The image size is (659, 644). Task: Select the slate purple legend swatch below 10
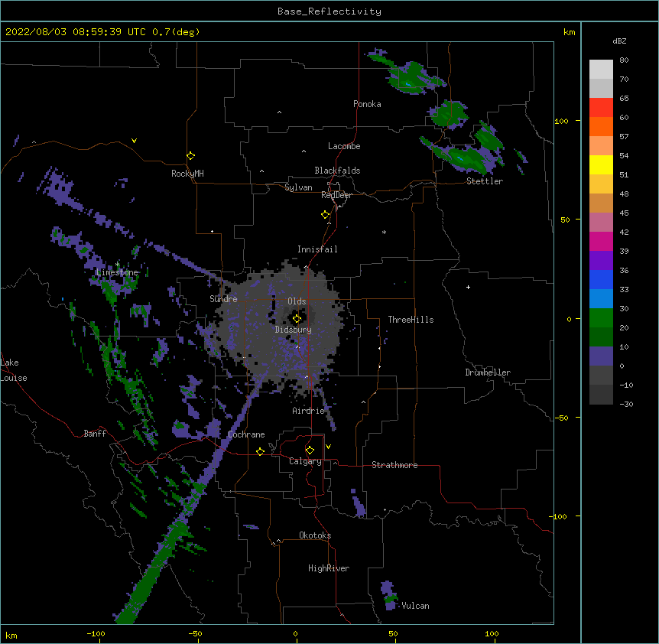click(601, 356)
